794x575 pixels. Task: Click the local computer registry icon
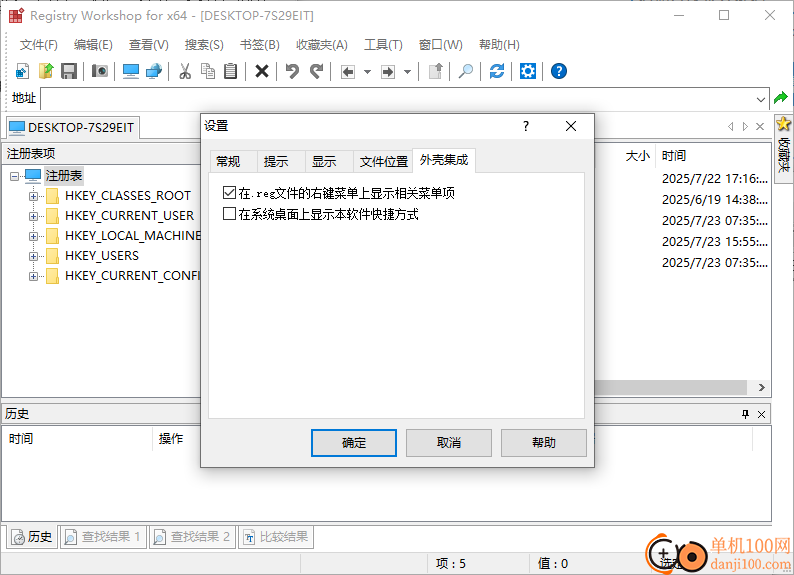pyautogui.click(x=131, y=71)
